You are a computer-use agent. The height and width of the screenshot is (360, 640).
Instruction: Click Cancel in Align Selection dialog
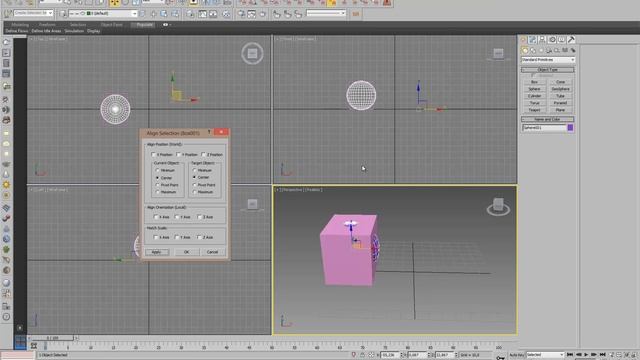pyautogui.click(x=212, y=252)
